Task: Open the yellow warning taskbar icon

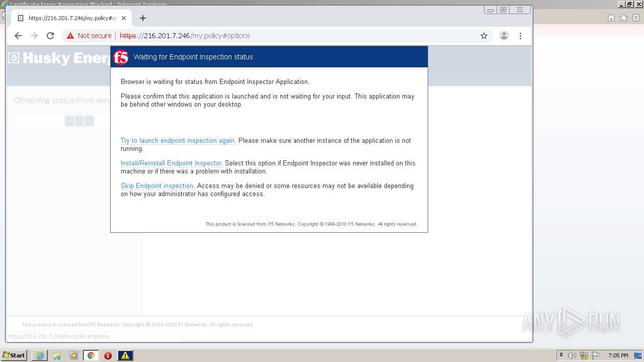Action: pos(125,355)
